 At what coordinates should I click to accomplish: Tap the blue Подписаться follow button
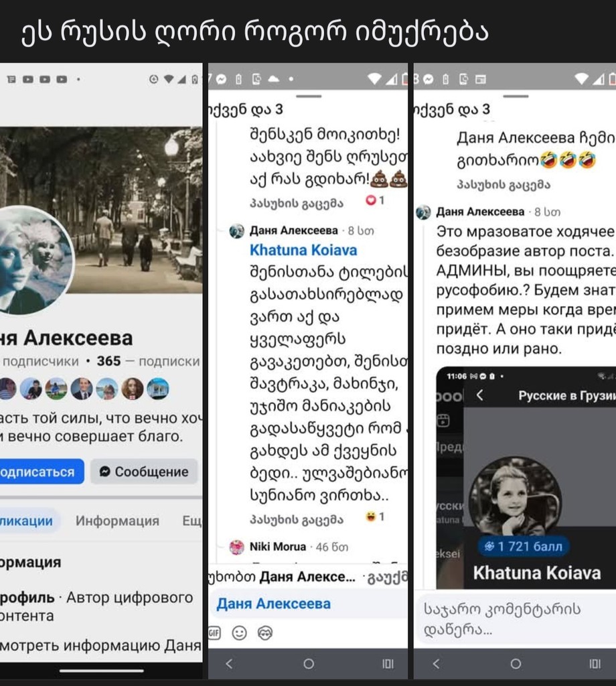(x=42, y=472)
